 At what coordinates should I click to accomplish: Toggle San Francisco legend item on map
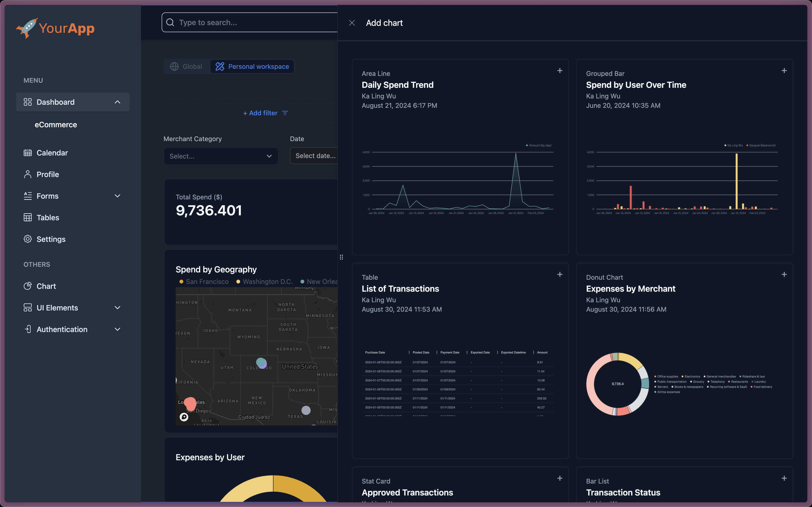(x=204, y=282)
